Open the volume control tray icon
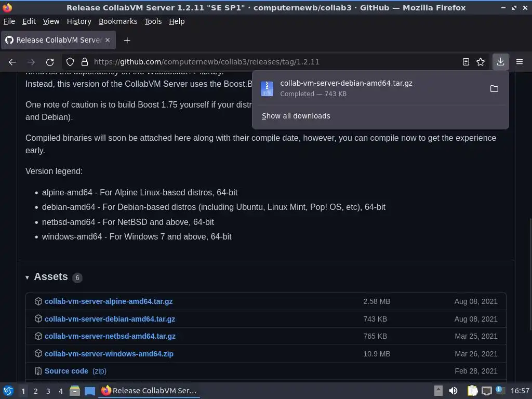Viewport: 532px width, 399px height. coord(453,391)
